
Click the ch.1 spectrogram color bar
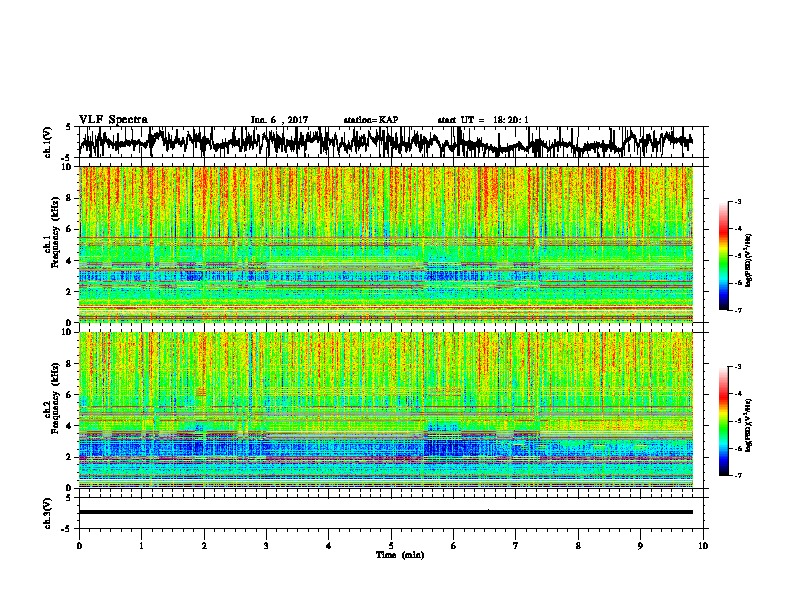click(723, 256)
